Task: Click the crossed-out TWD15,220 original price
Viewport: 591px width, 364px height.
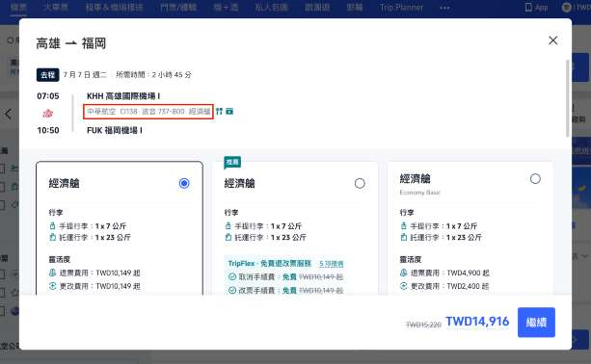Action: pos(423,325)
